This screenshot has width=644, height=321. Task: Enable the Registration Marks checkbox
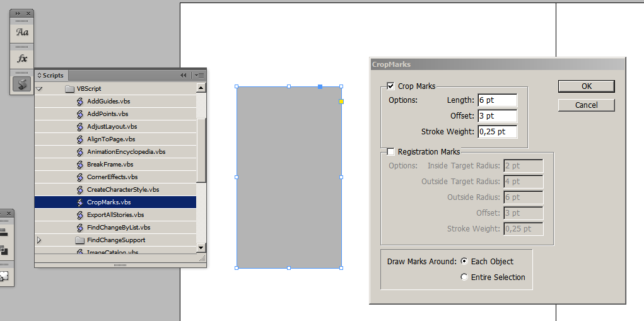(390, 152)
